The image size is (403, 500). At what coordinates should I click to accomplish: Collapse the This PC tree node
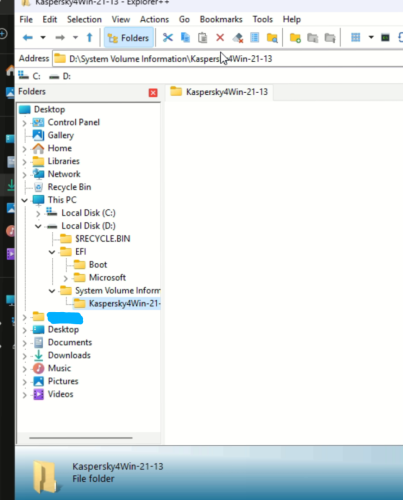pos(24,200)
